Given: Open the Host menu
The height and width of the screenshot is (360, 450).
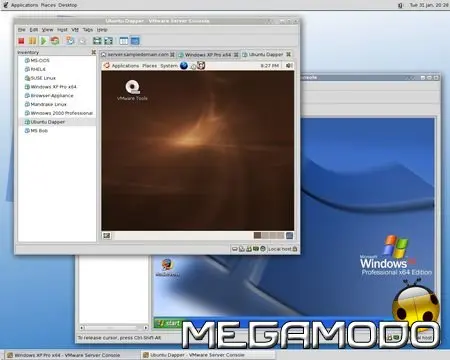Looking at the screenshot, I should click(62, 30).
